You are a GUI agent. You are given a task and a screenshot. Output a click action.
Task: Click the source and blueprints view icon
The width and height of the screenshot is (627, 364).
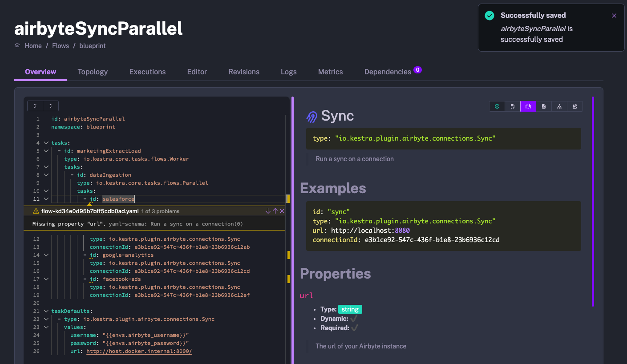click(x=575, y=106)
